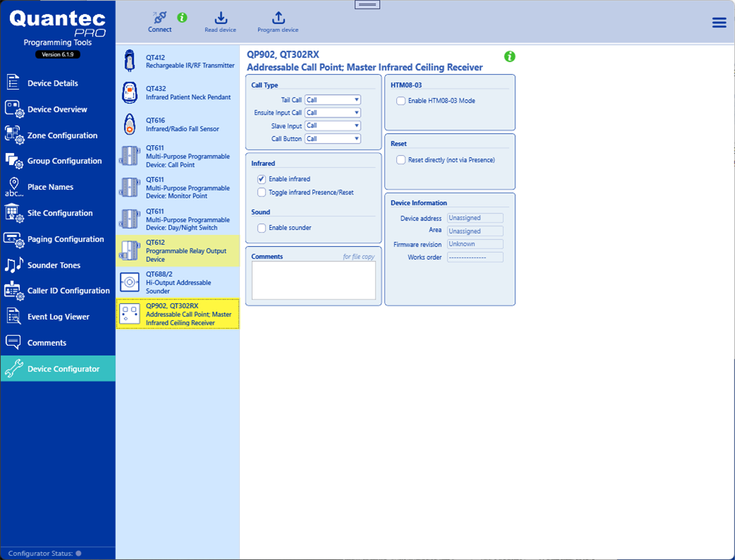Image resolution: width=735 pixels, height=560 pixels.
Task: Check Reset directly (not via Presence)
Action: pyautogui.click(x=401, y=160)
